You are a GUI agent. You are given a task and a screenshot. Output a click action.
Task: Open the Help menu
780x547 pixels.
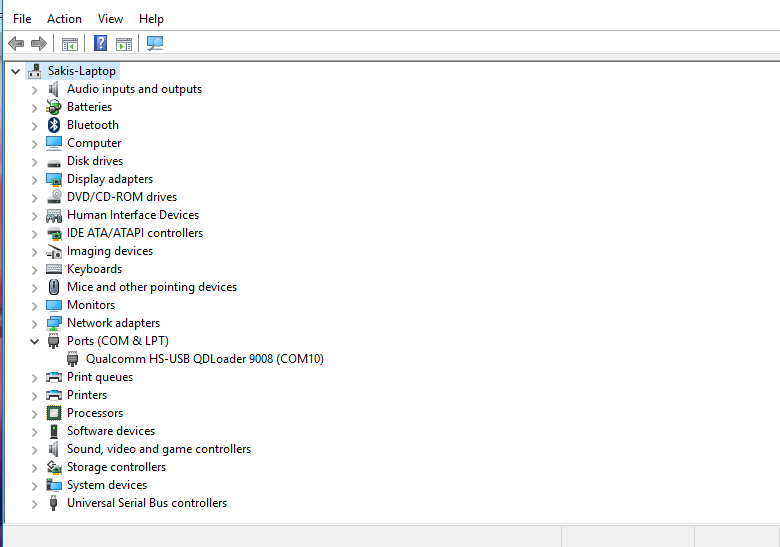(151, 19)
